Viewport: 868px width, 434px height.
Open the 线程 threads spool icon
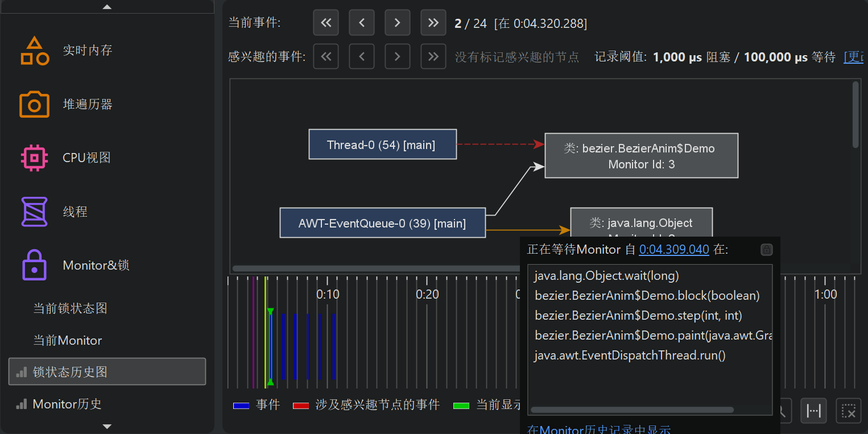click(34, 212)
